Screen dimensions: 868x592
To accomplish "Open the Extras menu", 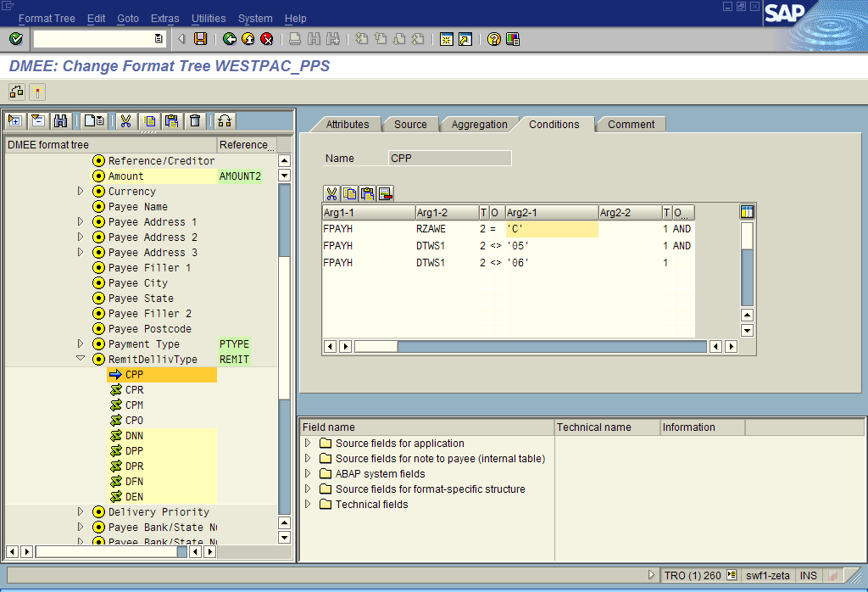I will 164,18.
